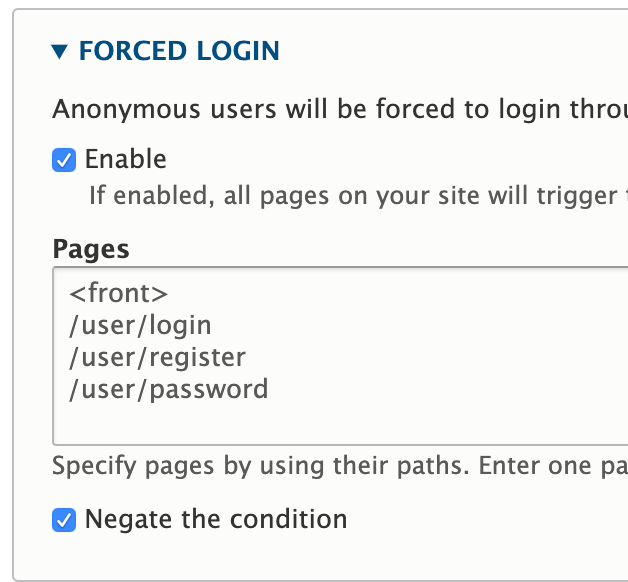Screen dimensions: 628x582
Task: Place cursor on the /user/login line
Action: click(x=140, y=326)
